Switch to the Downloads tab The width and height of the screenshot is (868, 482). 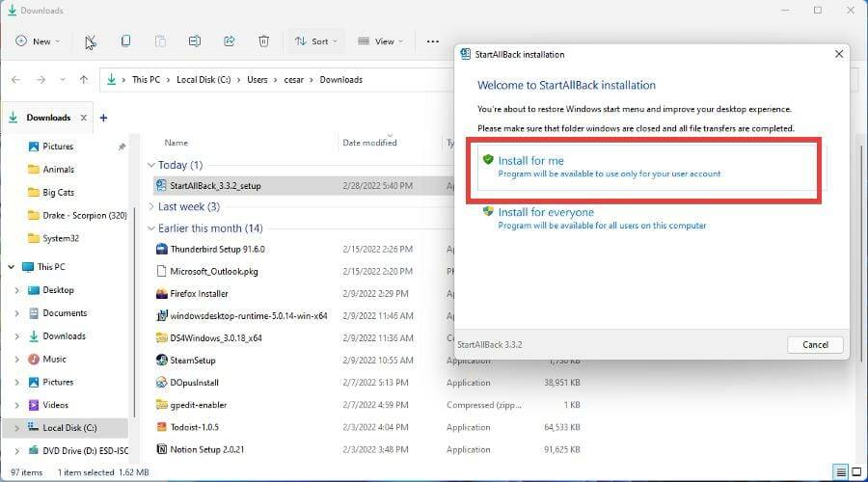(48, 118)
